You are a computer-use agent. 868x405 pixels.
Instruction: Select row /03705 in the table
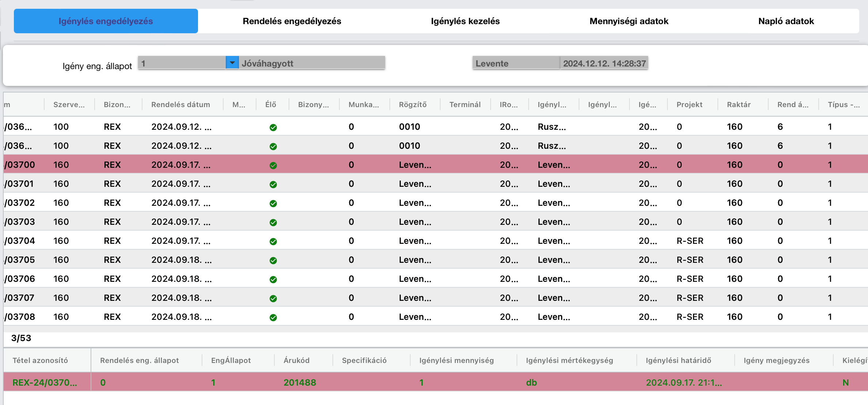(x=435, y=260)
